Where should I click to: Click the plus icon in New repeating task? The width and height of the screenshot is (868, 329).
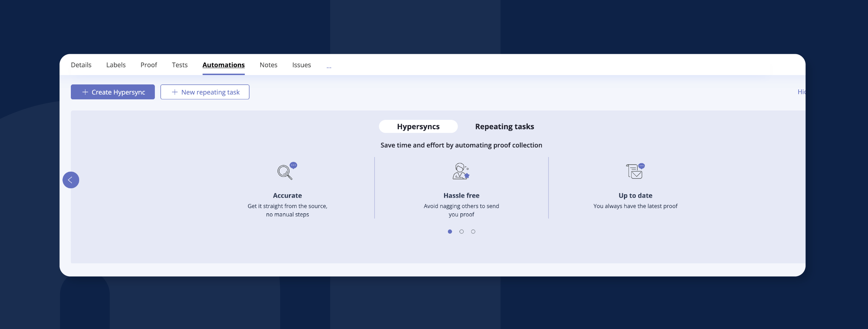click(175, 92)
